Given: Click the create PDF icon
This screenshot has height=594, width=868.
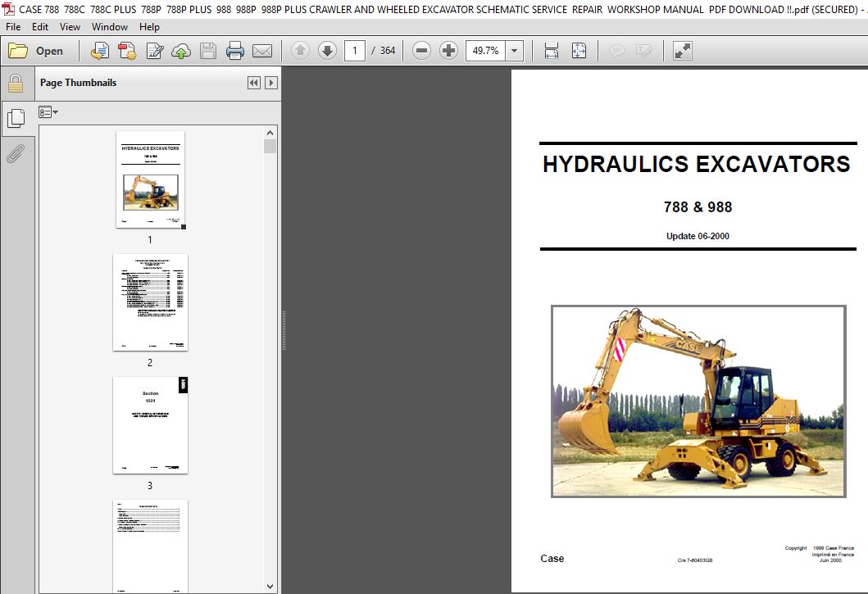Looking at the screenshot, I should click(100, 51).
